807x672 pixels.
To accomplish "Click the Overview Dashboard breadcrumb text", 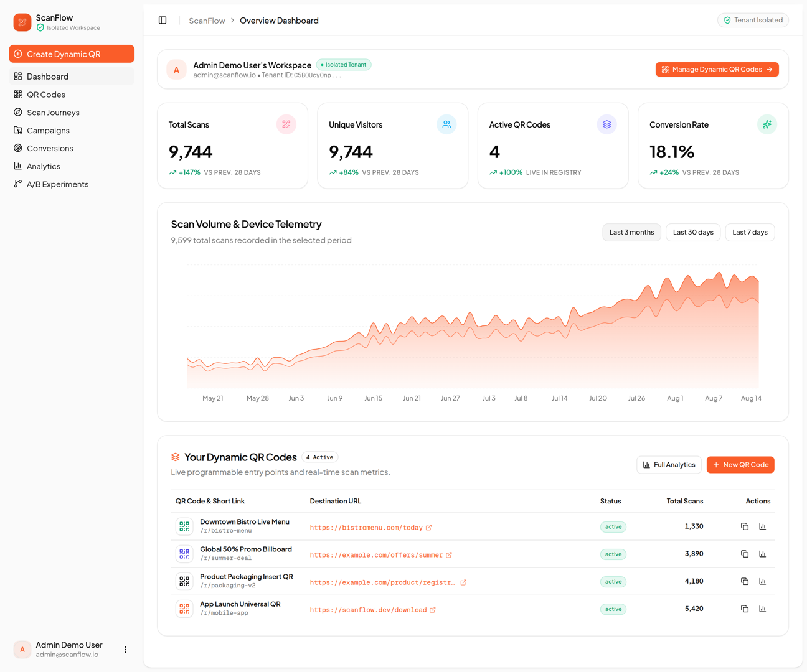I will pos(279,21).
